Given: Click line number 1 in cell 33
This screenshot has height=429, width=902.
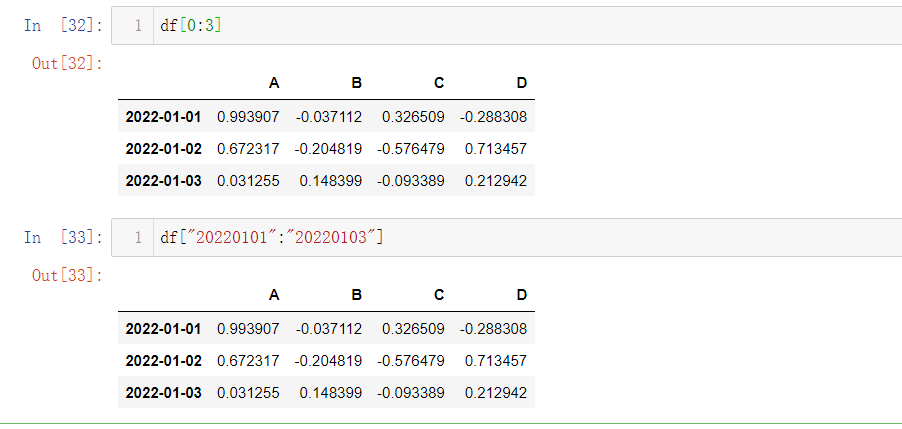Looking at the screenshot, I should 137,238.
